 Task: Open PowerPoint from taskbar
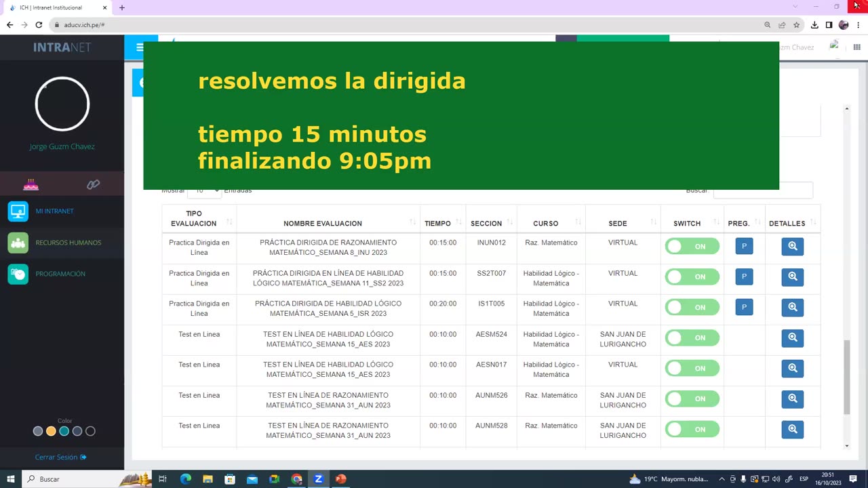pyautogui.click(x=340, y=479)
